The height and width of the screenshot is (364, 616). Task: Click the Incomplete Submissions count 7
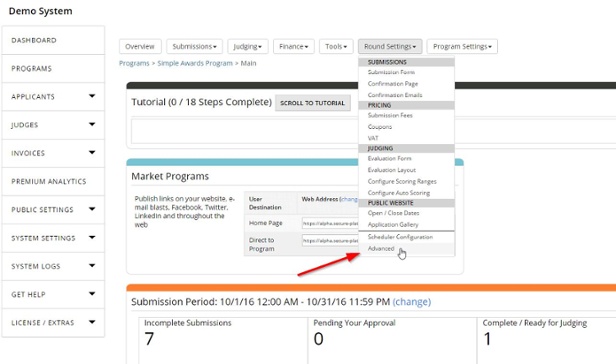(149, 338)
